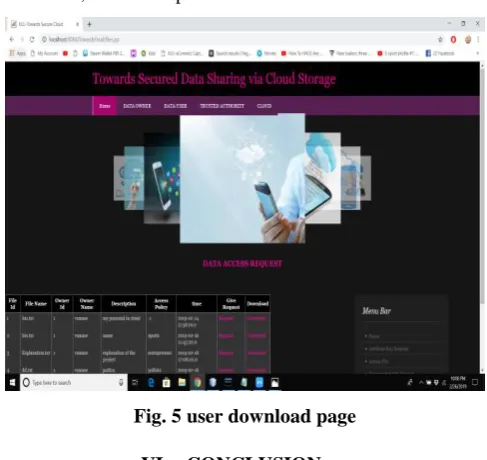The height and width of the screenshot is (460, 487).
Task: Click the page vertical scrollbar
Action: [x=482, y=187]
